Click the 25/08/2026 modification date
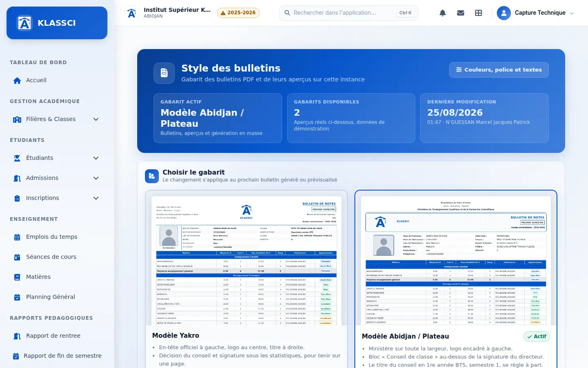 pyautogui.click(x=455, y=112)
